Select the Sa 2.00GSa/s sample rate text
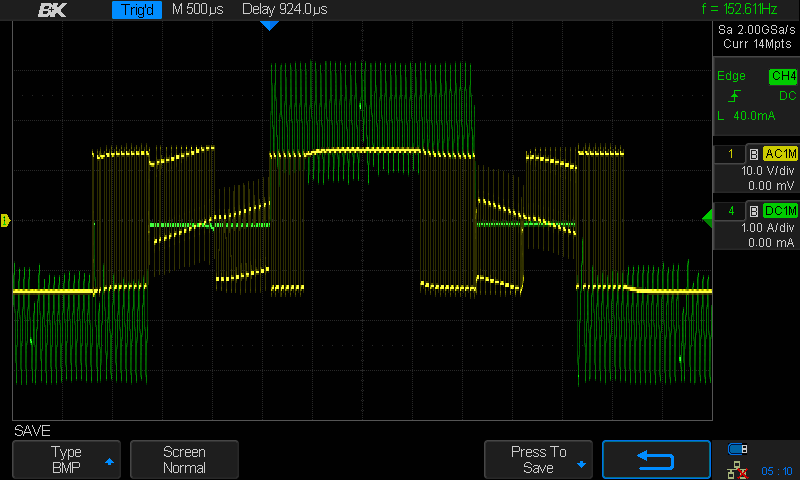The width and height of the screenshot is (800, 480). (x=756, y=30)
